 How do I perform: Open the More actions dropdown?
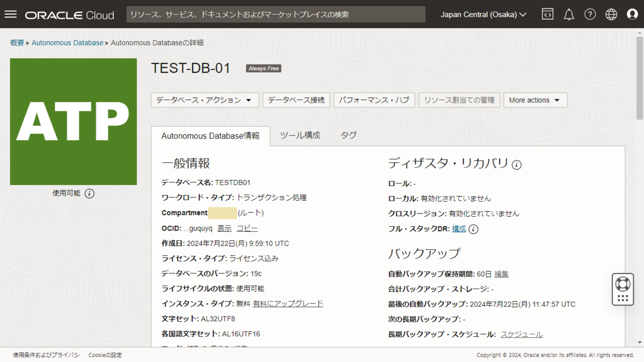pyautogui.click(x=535, y=100)
